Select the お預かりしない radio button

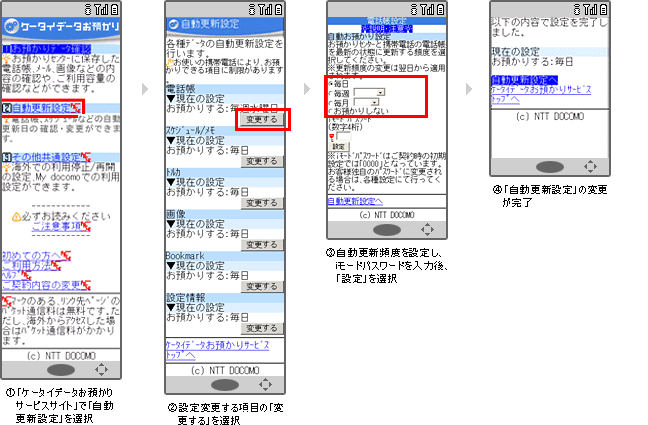pos(331,112)
